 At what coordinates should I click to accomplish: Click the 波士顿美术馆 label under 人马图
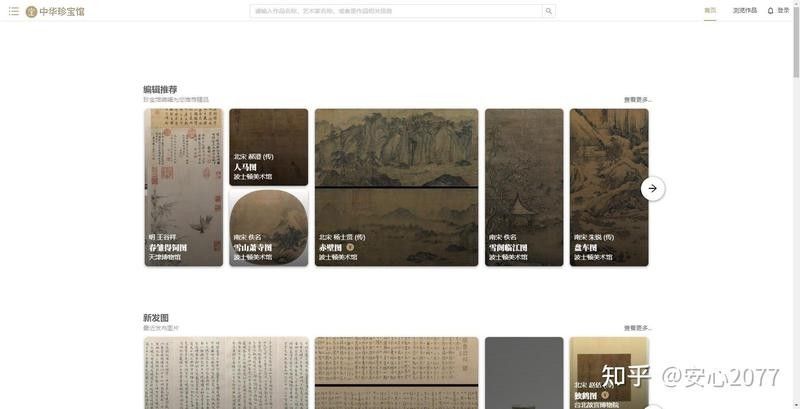pyautogui.click(x=253, y=176)
